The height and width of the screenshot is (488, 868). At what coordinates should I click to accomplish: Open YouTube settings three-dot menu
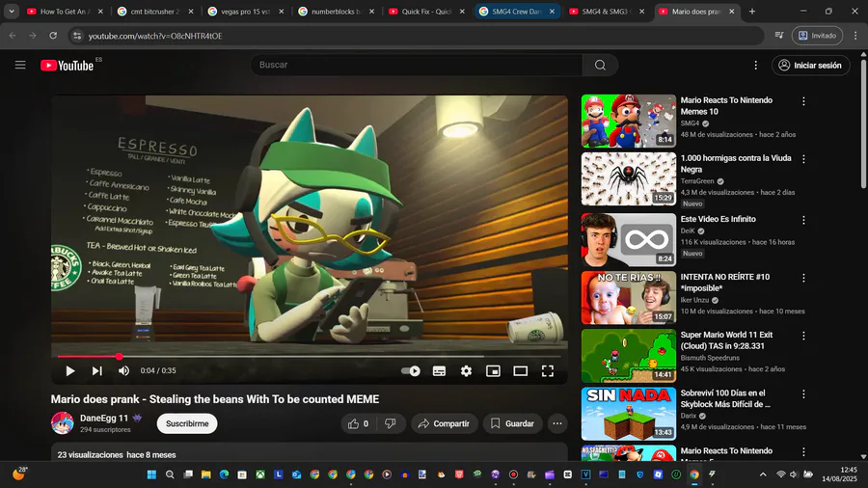pos(755,66)
